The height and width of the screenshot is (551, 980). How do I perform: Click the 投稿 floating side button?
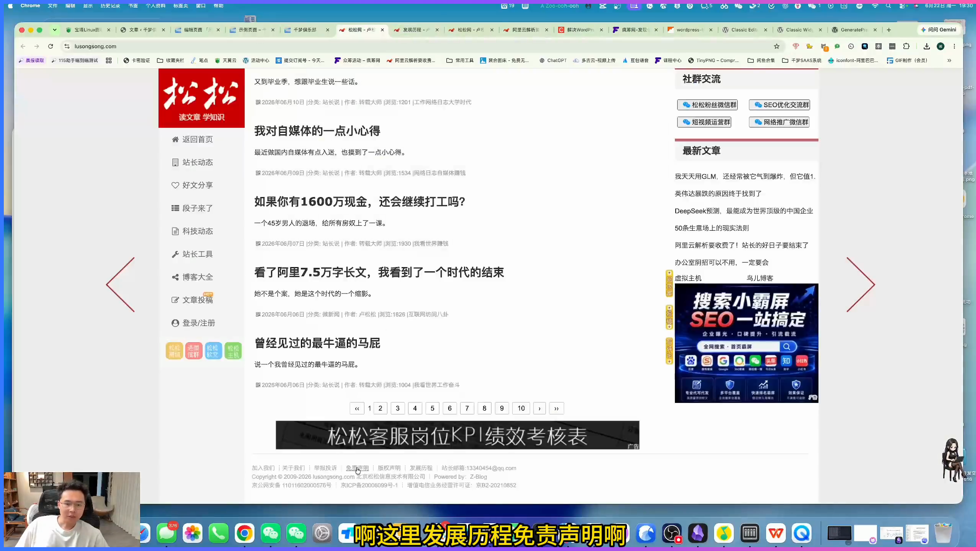coord(669,317)
